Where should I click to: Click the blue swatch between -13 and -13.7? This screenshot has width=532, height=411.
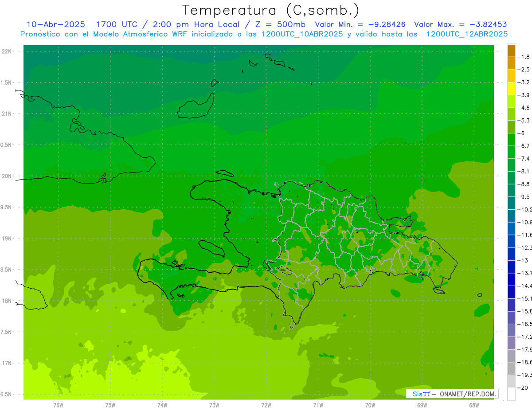pos(511,266)
